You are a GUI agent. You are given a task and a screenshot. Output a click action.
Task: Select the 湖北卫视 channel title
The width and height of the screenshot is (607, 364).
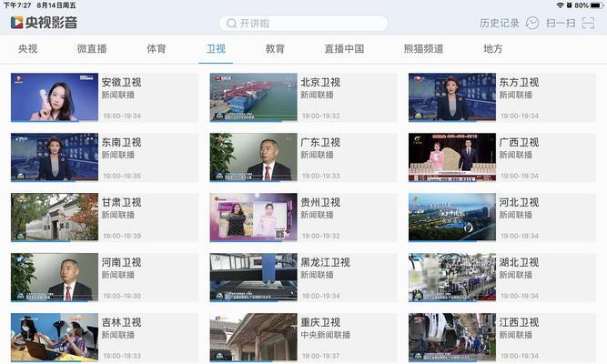coord(519,263)
